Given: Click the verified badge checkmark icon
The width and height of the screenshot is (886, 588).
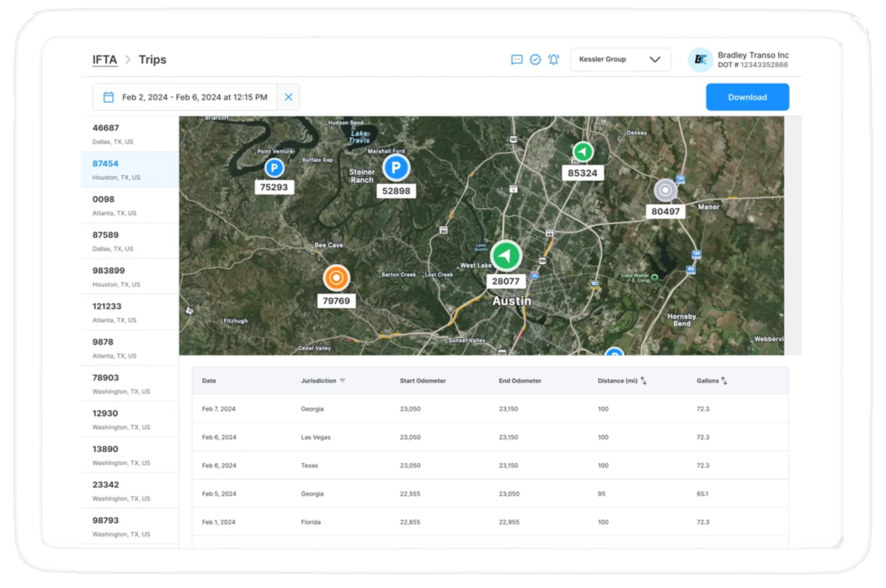Looking at the screenshot, I should pos(535,60).
